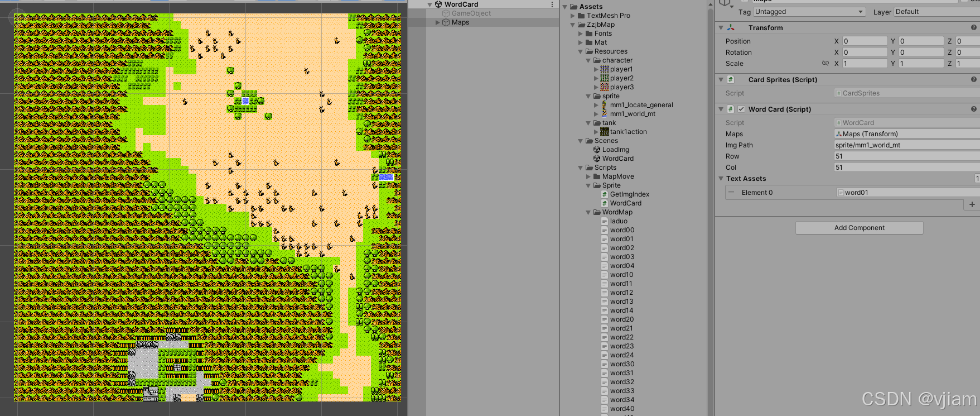
Task: Select the word01 text asset in Project
Action: (x=618, y=239)
